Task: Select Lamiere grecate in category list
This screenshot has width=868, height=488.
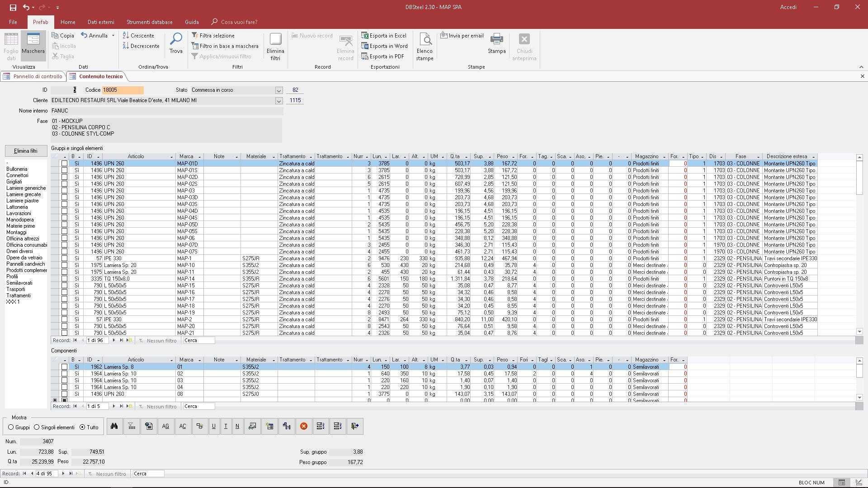Action: pos(24,194)
